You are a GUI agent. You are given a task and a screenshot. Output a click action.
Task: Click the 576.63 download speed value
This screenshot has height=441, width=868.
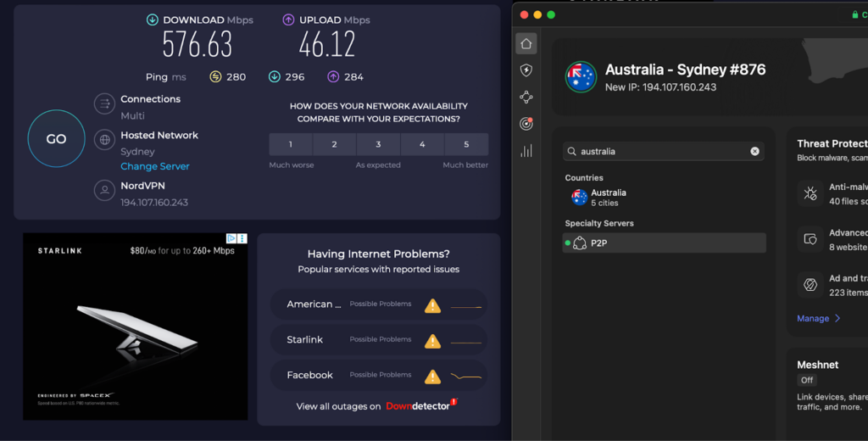198,44
